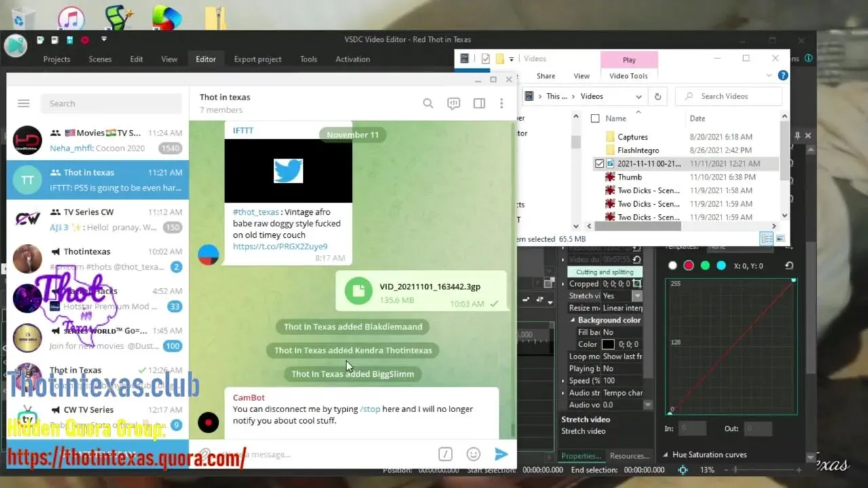
Task: Click the red record icon in VSDC quick toolbar
Action: (x=85, y=40)
